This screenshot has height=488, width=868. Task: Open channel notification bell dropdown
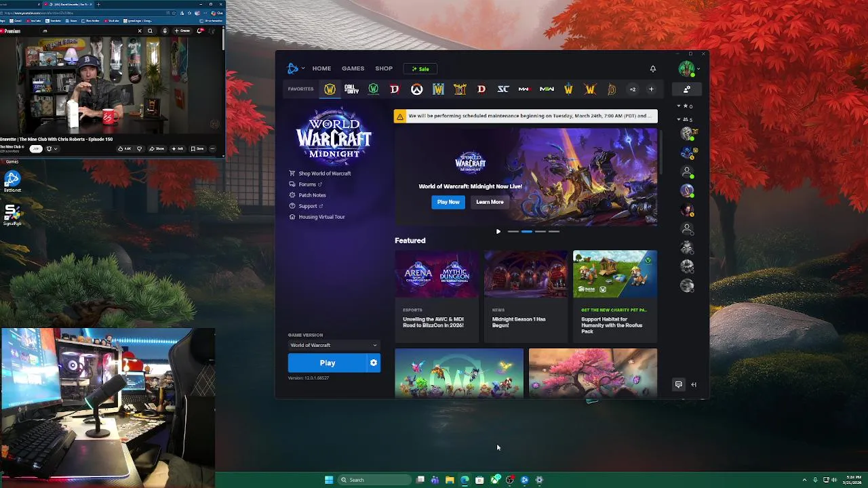[52, 148]
